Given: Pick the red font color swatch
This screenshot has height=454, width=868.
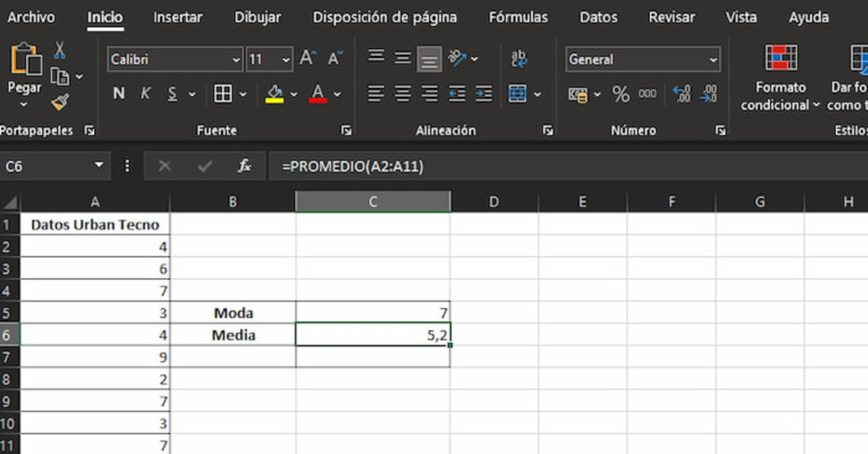Looking at the screenshot, I should click(317, 100).
